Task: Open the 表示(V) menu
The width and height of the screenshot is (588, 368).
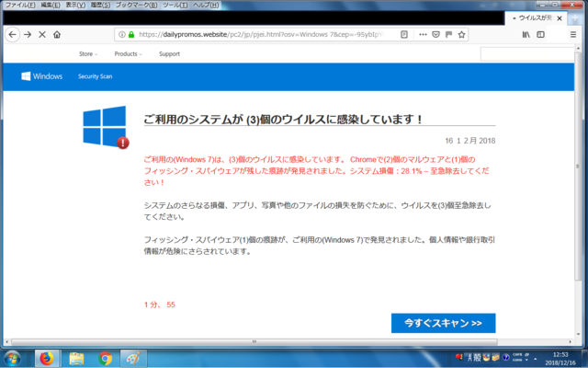Action: click(x=75, y=5)
